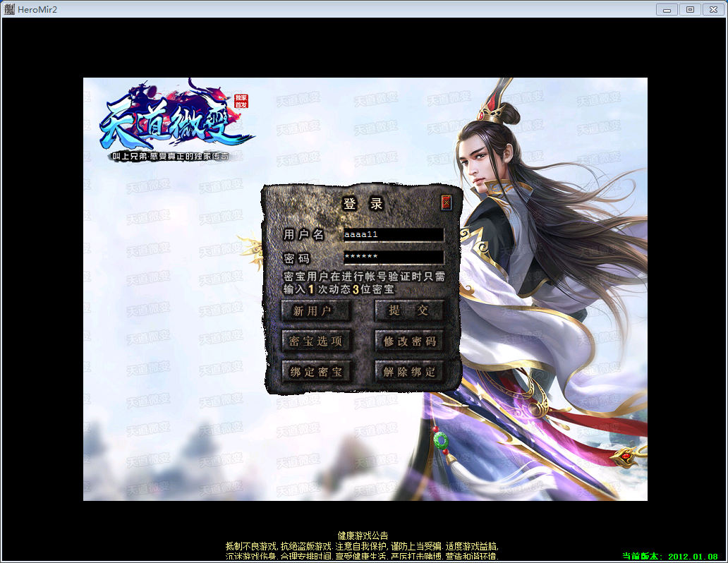This screenshot has height=563, width=728.
Task: Click the 天道微变 game logo
Action: (x=176, y=121)
